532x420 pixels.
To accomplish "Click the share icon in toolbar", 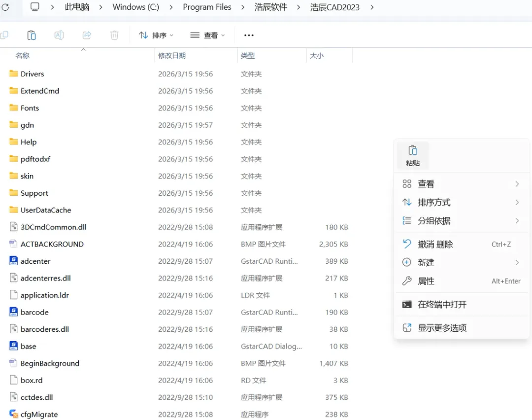I will tap(87, 35).
